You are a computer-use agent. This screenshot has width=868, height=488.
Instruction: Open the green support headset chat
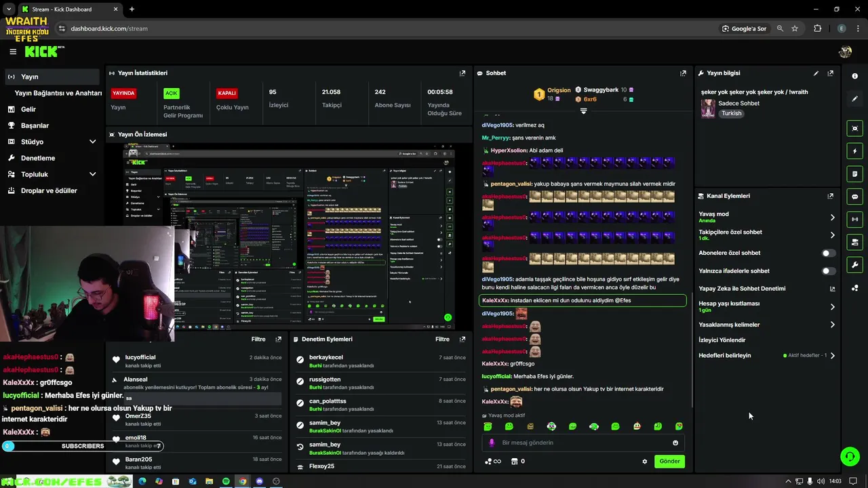point(850,456)
